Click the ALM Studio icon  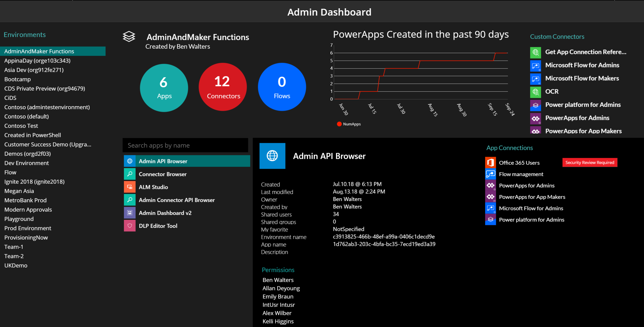(130, 187)
